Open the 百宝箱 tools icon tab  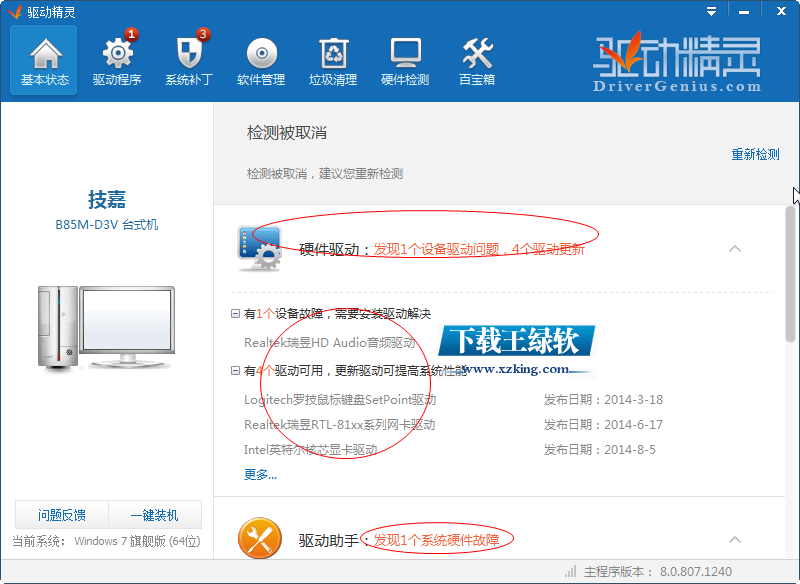click(477, 61)
